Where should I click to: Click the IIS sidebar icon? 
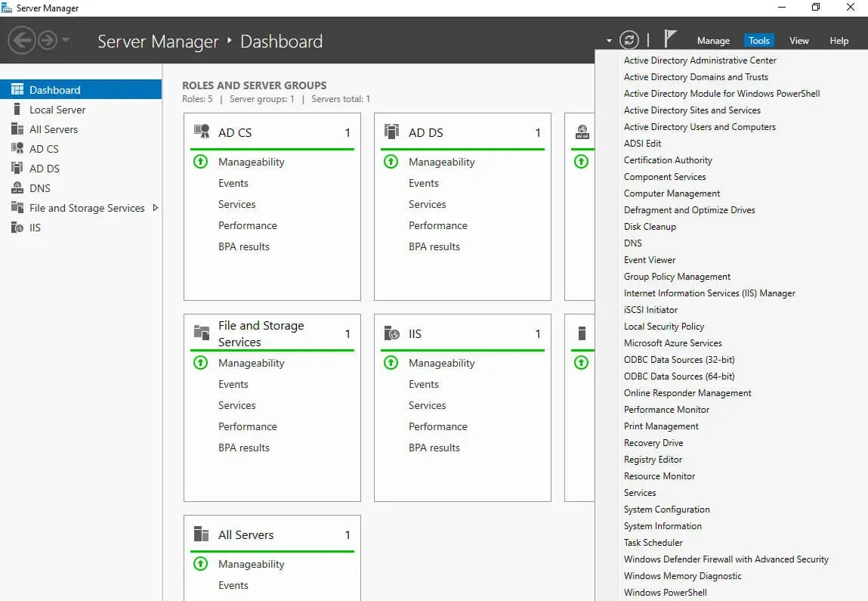click(x=17, y=228)
